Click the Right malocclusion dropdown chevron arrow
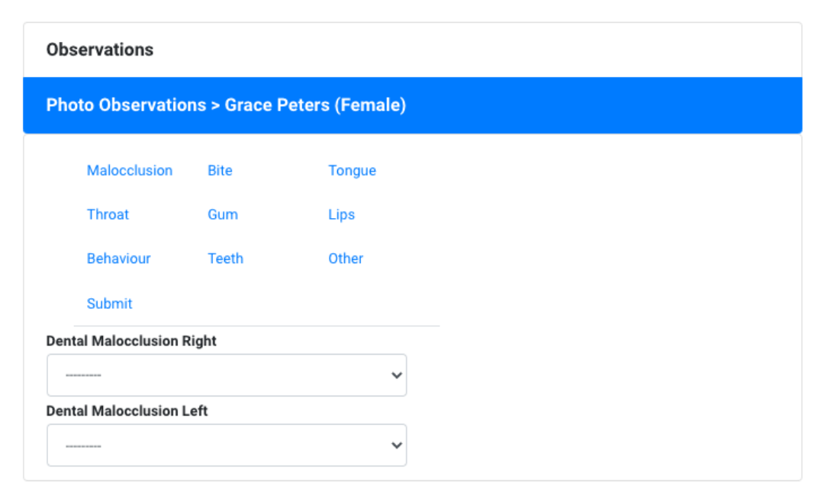Screen dimensions: 824x504 coord(396,375)
